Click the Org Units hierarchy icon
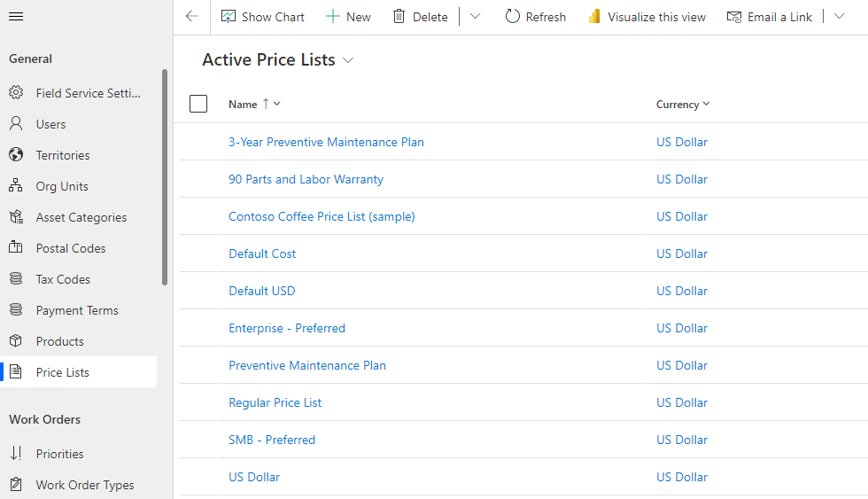 [16, 185]
